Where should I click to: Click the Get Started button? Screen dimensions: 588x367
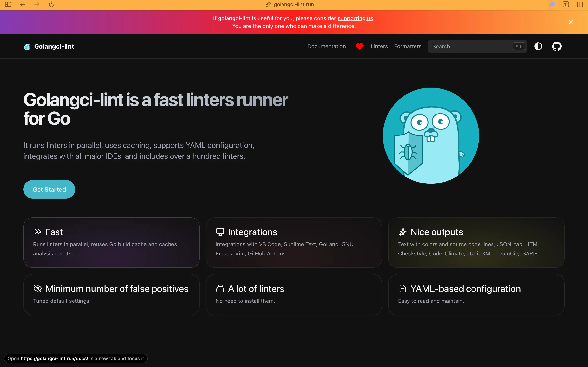point(49,189)
